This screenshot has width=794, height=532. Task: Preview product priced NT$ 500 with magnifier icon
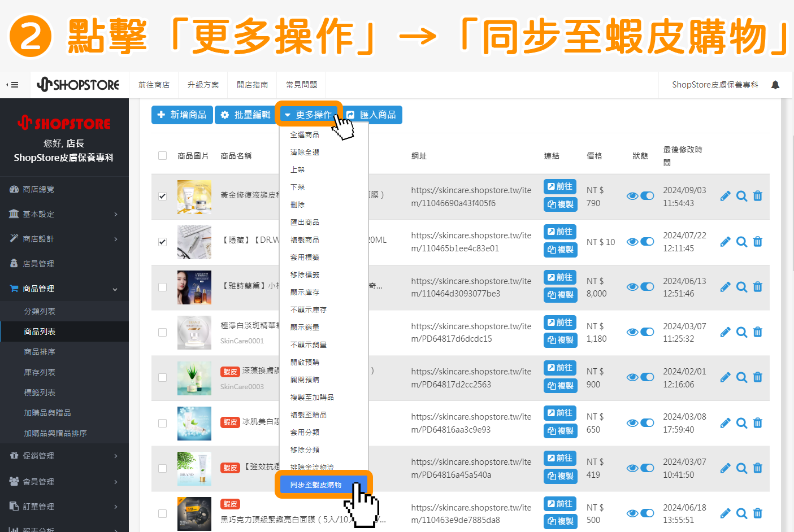[742, 513]
